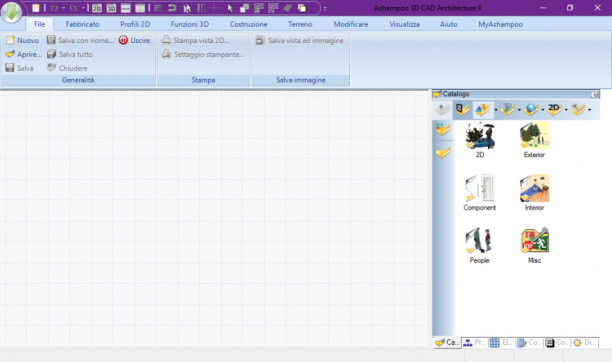The image size is (612, 362).
Task: Click the Aprire... button
Action: pyautogui.click(x=23, y=54)
